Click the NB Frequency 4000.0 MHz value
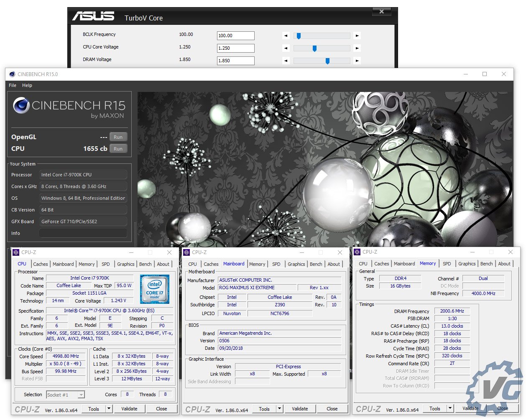The width and height of the screenshot is (526, 420). pos(483,293)
